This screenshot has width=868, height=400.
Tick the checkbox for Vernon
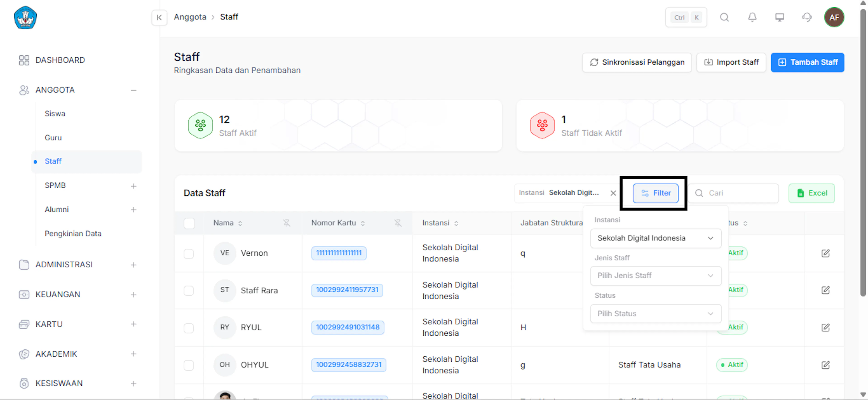pyautogui.click(x=189, y=254)
